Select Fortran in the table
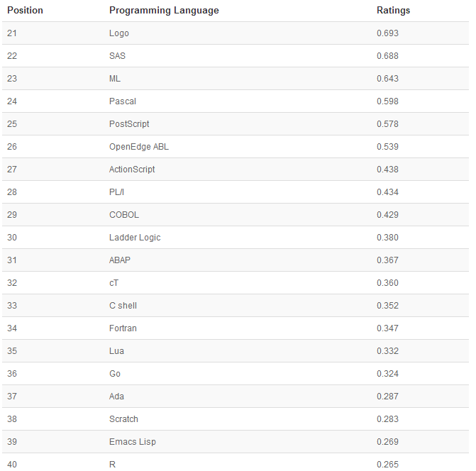Screen dimensions: 476x471 (x=123, y=328)
